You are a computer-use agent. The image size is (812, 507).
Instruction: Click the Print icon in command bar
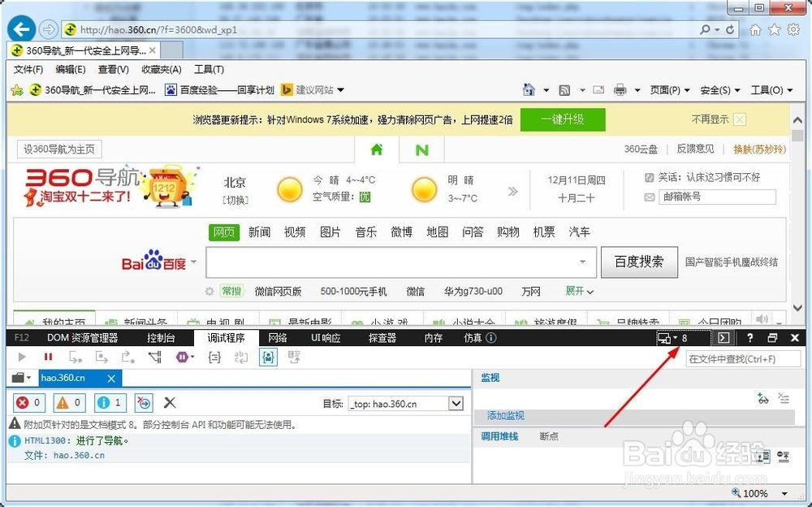tap(620, 90)
